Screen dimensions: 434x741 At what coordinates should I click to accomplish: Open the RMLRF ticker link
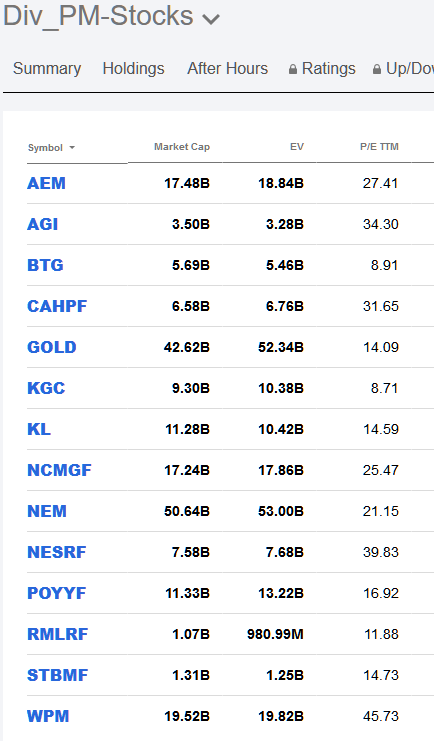pos(58,634)
